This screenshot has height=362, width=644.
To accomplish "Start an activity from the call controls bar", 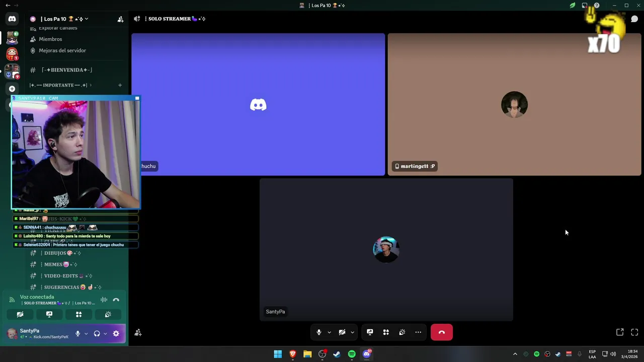I will pos(386,332).
